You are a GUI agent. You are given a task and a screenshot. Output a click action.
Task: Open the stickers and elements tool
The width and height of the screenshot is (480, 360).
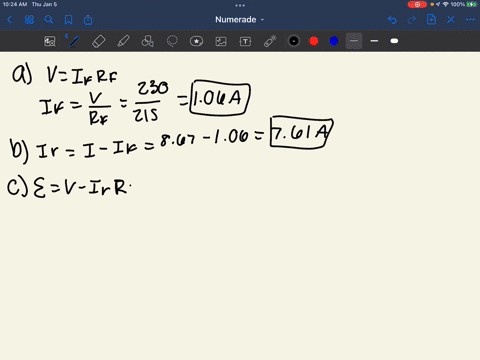(x=196, y=41)
